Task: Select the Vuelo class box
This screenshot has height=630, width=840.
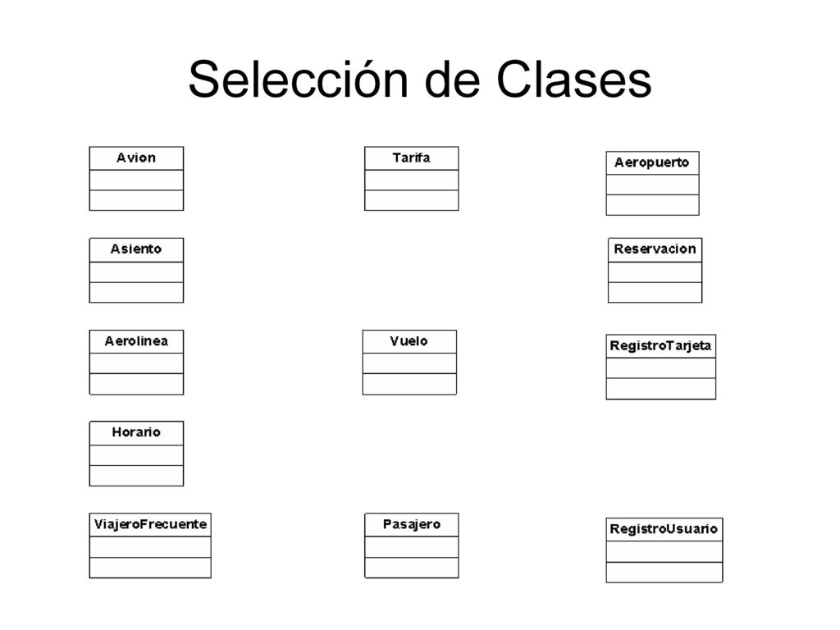Action: (409, 362)
